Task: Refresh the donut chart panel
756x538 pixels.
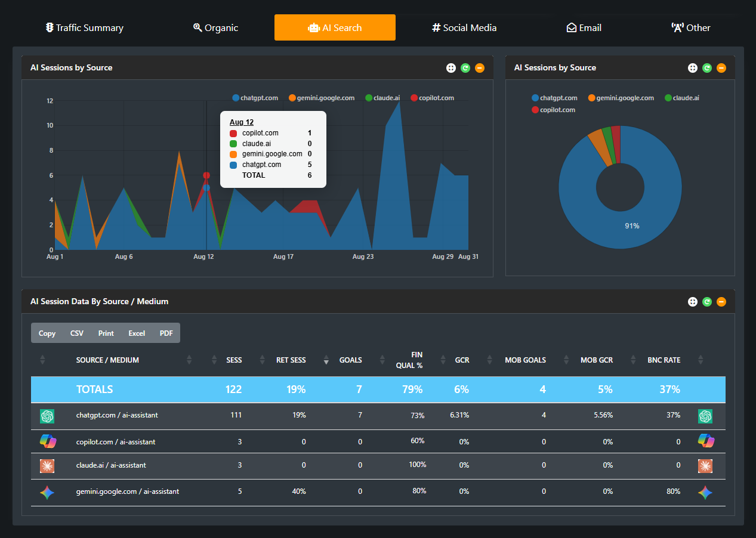Action: pyautogui.click(x=707, y=68)
